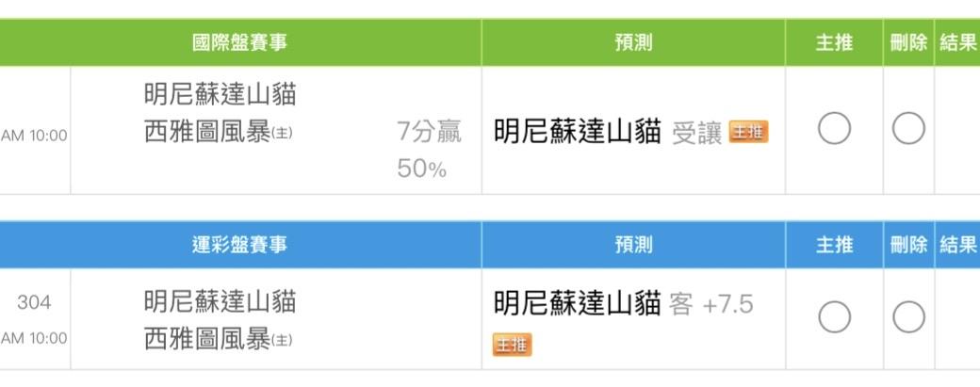
Task: Click 預測 column header in blue bar
Action: pos(632,245)
